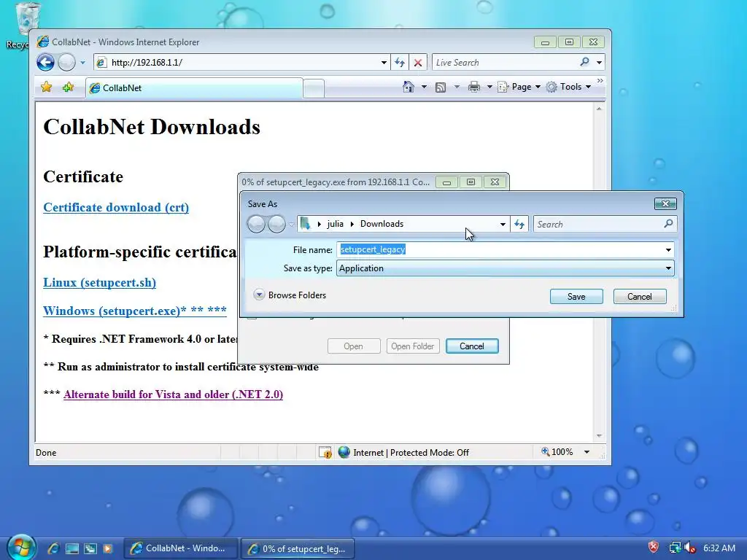Open the Windows Start orb
This screenshot has width=747, height=560.
click(21, 548)
